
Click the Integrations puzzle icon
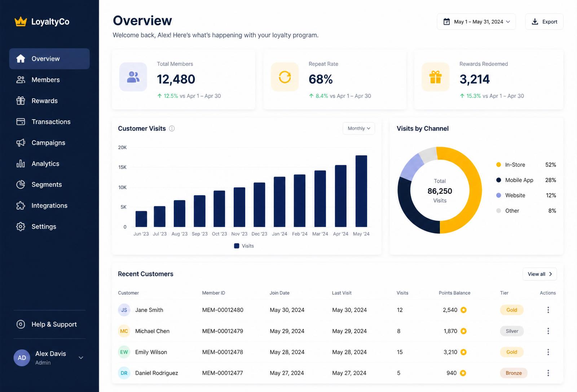pyautogui.click(x=21, y=205)
